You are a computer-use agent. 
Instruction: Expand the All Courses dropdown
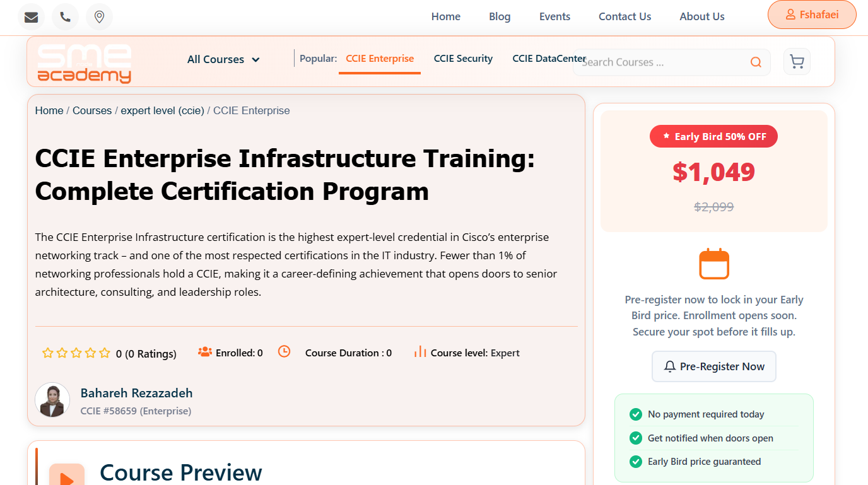(x=223, y=59)
